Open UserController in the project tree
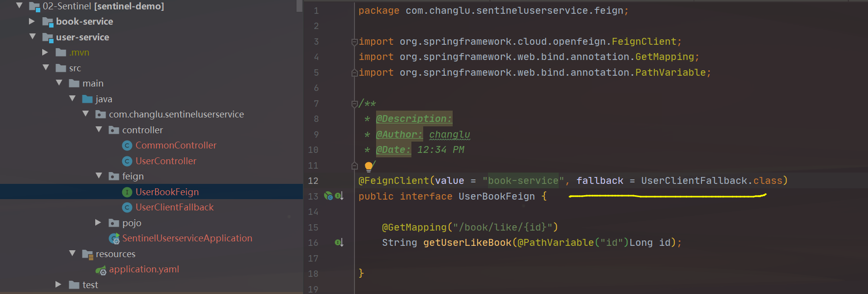 (166, 161)
